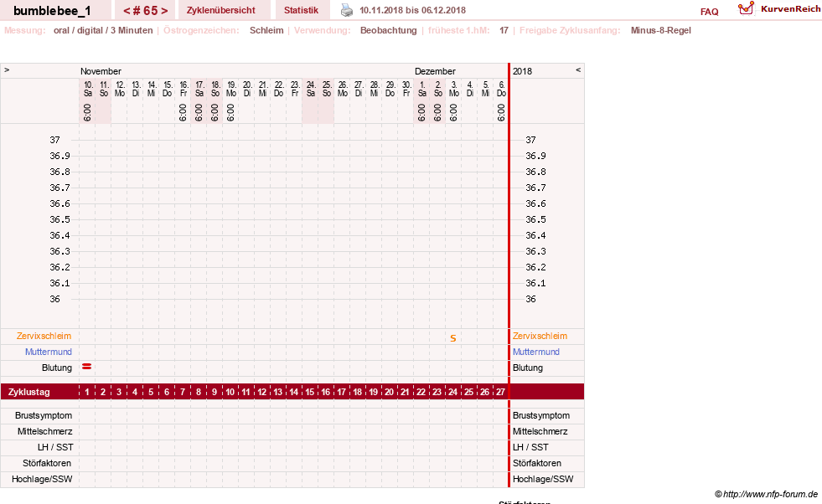Click the right Zervixschleim label
The image size is (822, 504).
pyautogui.click(x=540, y=336)
